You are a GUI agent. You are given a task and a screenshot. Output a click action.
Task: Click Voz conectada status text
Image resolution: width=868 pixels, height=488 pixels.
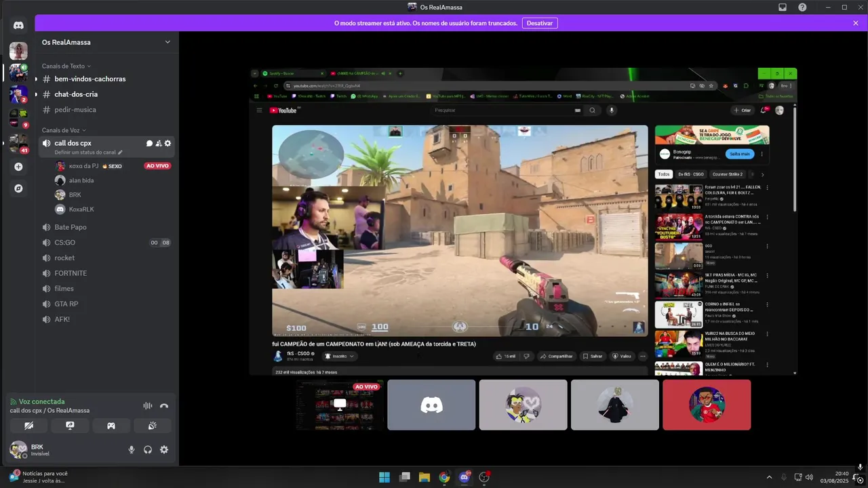pos(42,401)
